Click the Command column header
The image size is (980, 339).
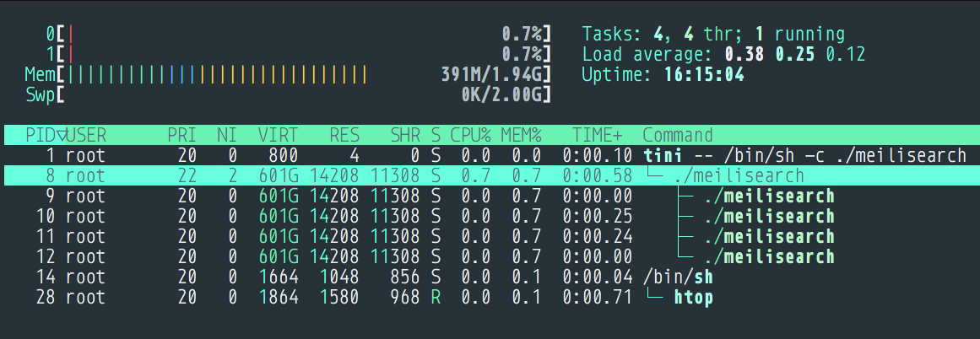click(x=678, y=135)
